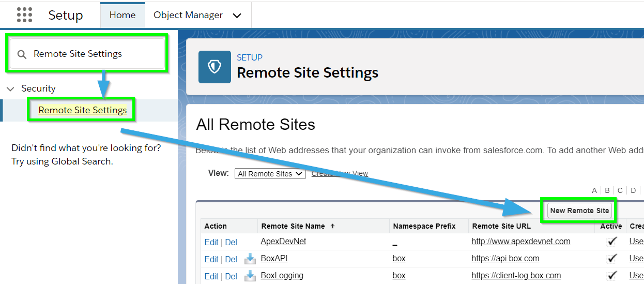Open the https://api.box.com URL link
The height and width of the screenshot is (284, 644).
[x=505, y=258]
